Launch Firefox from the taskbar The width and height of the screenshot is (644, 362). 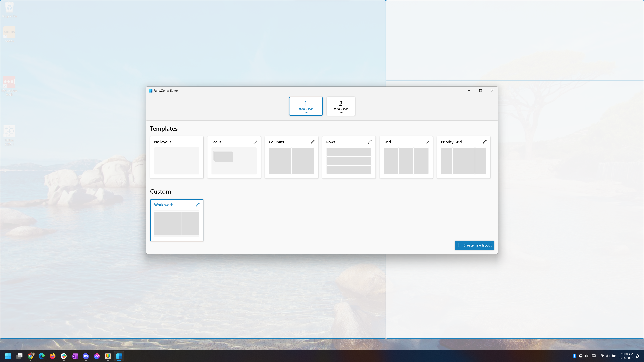pos(52,356)
